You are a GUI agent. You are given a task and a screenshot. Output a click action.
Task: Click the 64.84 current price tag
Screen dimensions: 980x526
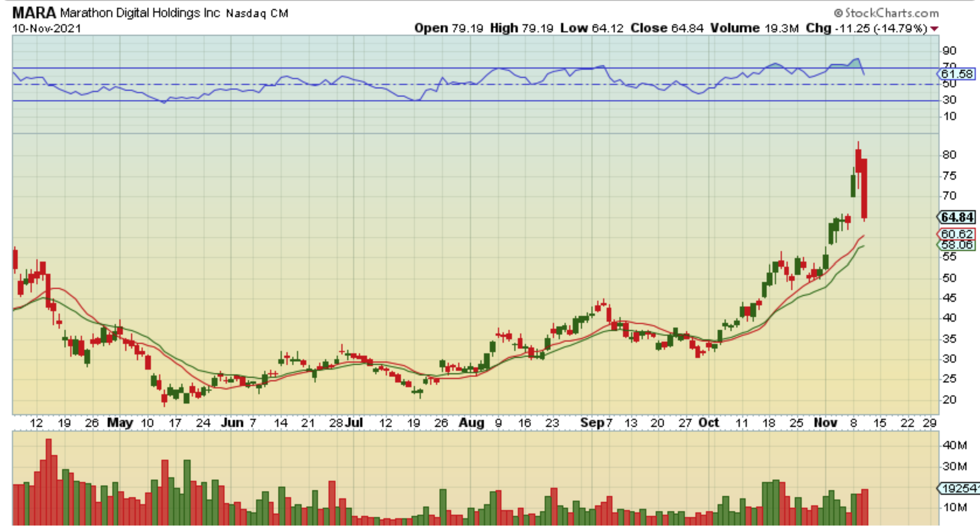[x=957, y=217]
